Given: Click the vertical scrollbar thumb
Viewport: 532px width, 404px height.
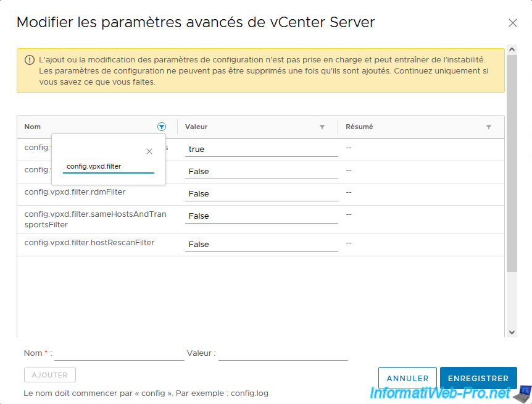Looking at the screenshot, I should (x=512, y=163).
